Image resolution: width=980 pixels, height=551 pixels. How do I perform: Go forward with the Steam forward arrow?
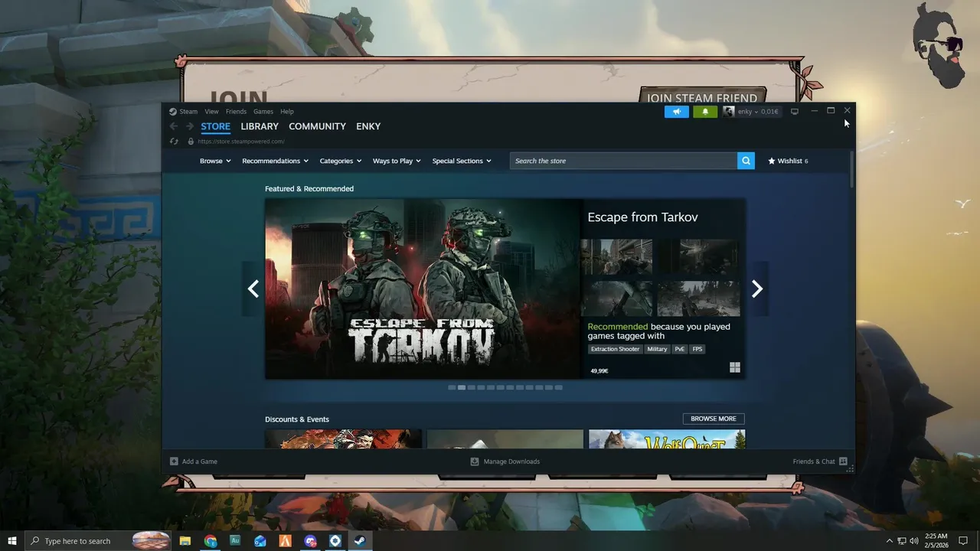tap(190, 126)
